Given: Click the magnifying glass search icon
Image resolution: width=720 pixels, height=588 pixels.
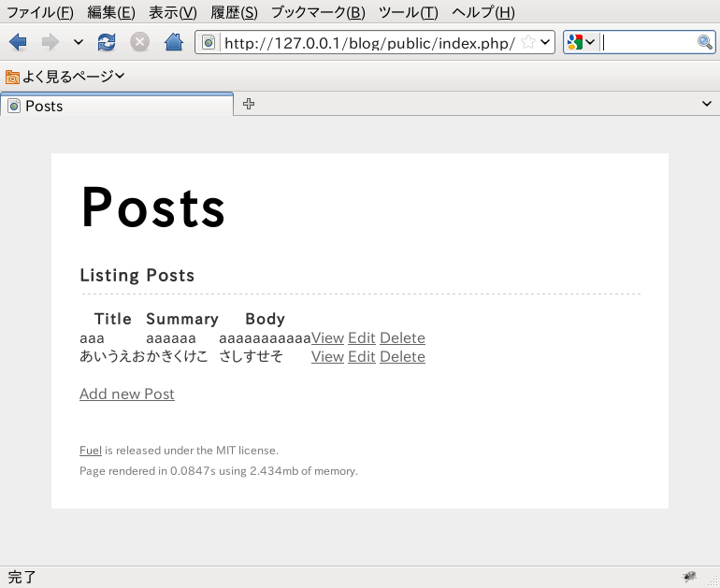Looking at the screenshot, I should tap(705, 42).
